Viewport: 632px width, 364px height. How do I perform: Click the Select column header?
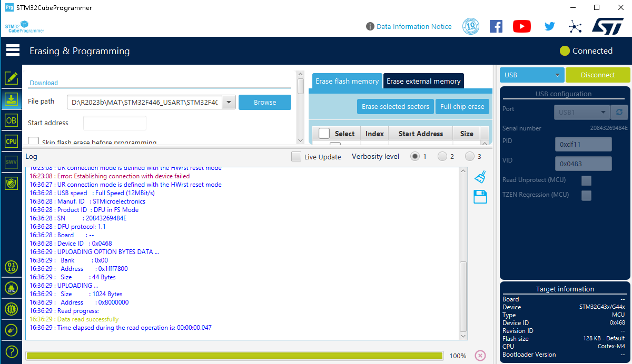[345, 134]
